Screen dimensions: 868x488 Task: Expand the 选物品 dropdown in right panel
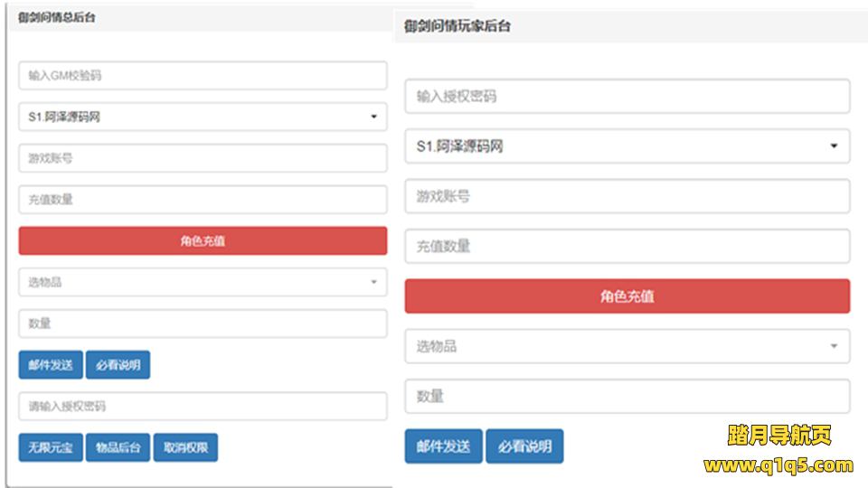[x=627, y=346]
